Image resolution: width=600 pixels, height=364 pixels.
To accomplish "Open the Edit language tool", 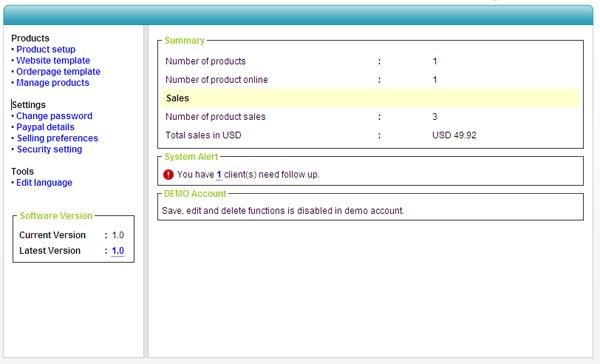I will coord(44,183).
